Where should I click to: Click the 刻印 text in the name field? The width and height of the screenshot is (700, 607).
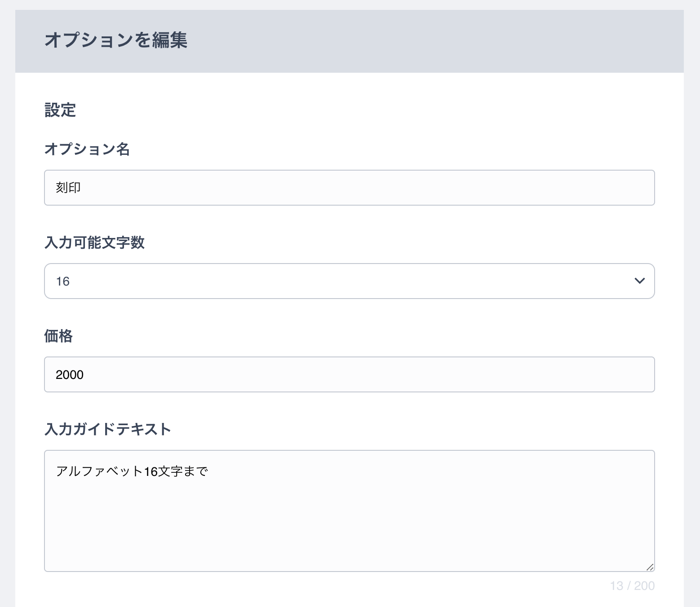click(68, 188)
